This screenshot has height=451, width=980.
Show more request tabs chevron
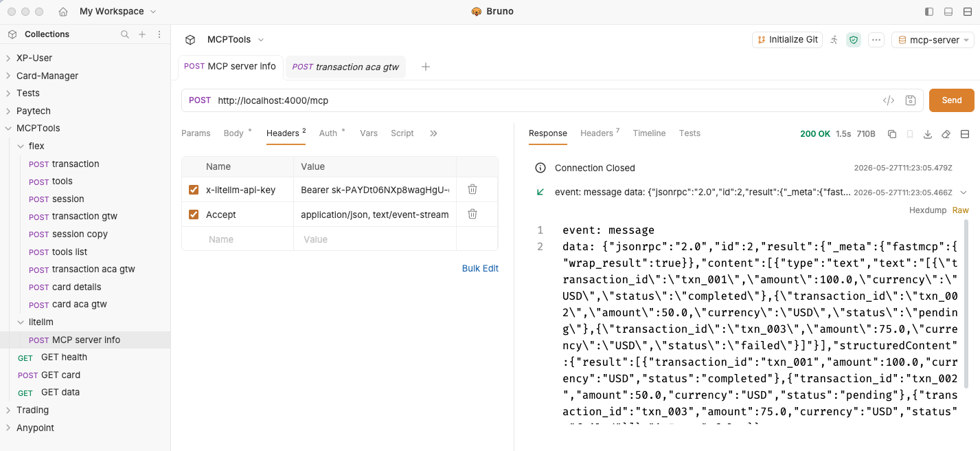click(x=433, y=133)
